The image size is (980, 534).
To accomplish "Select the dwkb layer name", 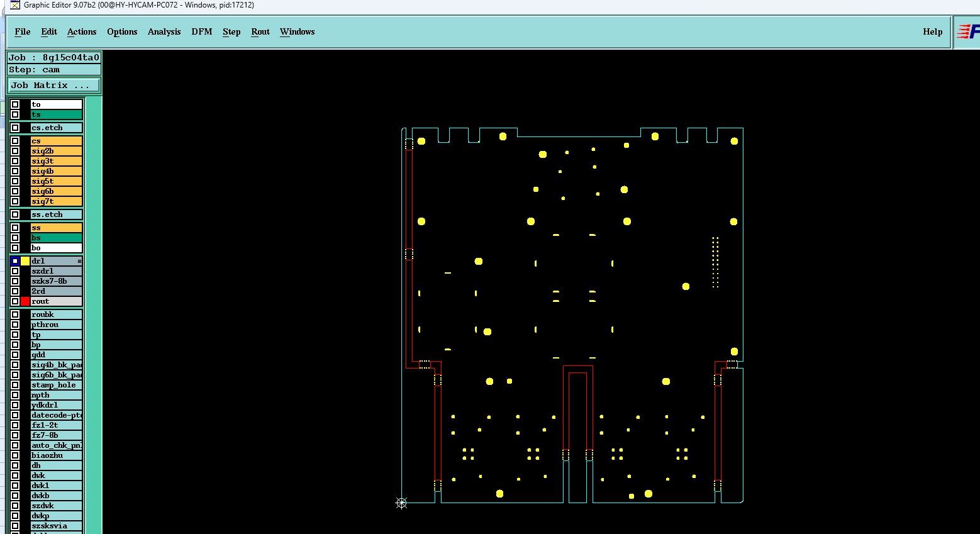I will point(57,496).
